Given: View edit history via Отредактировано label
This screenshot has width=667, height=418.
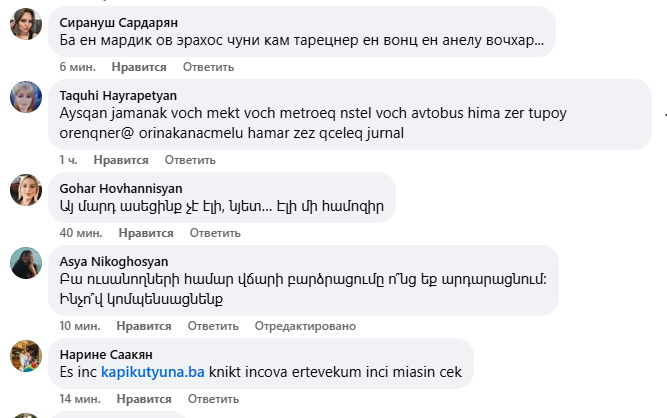Looking at the screenshot, I should 305,326.
